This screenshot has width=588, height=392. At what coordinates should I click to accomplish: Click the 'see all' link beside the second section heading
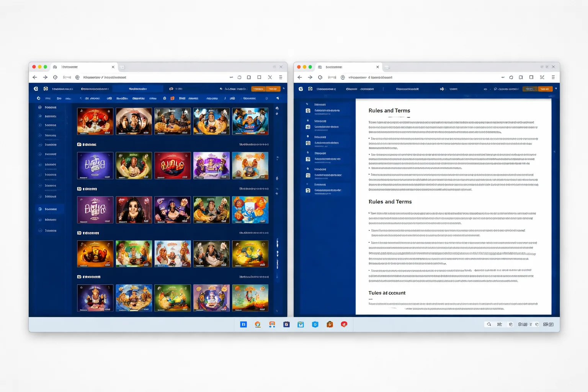pyautogui.click(x=254, y=189)
